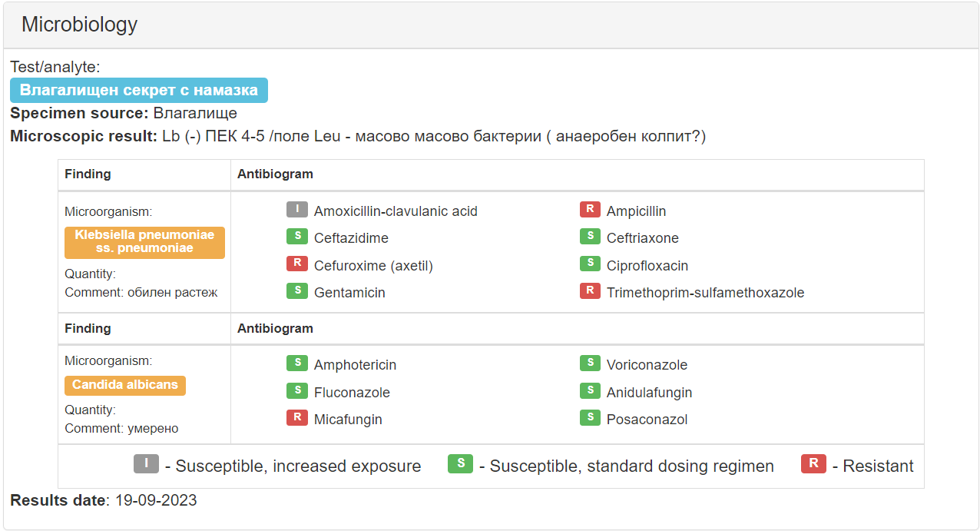The width and height of the screenshot is (980, 531).
Task: Click the S badge next to Ceftazidime
Action: 297,237
